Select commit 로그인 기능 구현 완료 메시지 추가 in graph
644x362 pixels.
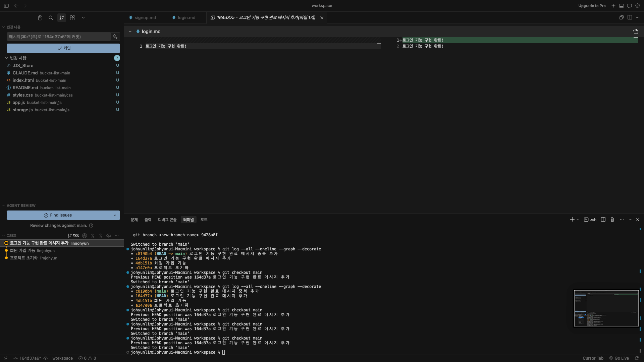click(x=62, y=243)
